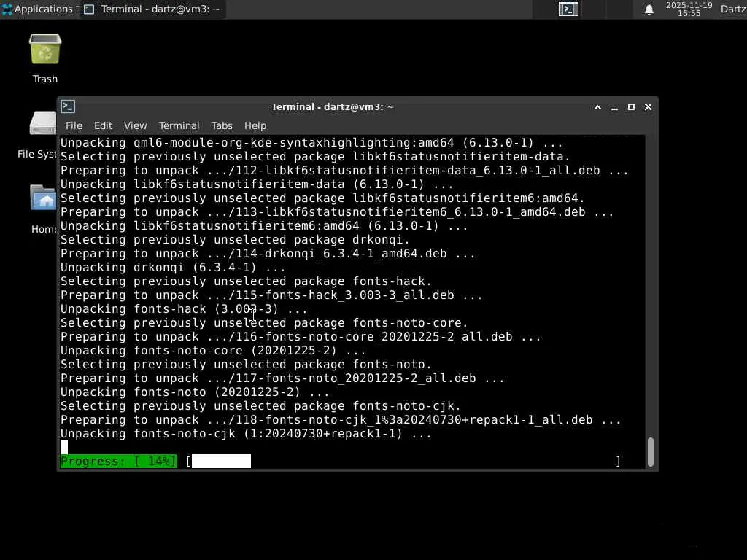
Task: Click the 'Unpacking fonts-noto (20201225-2)' line
Action: point(195,392)
